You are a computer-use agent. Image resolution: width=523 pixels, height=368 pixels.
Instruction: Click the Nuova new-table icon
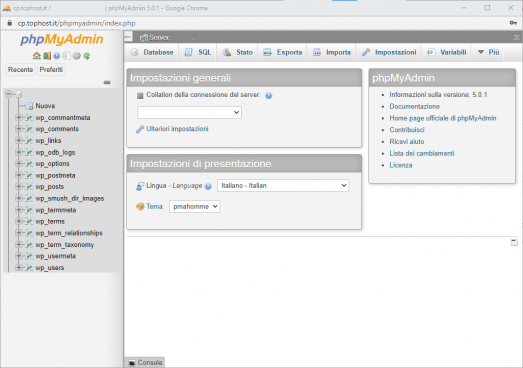point(29,106)
